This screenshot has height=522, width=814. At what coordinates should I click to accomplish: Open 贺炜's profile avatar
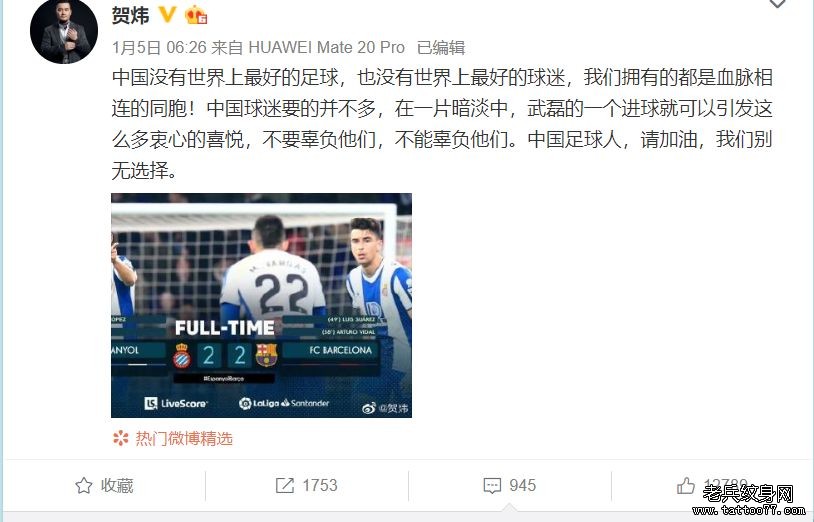64,31
